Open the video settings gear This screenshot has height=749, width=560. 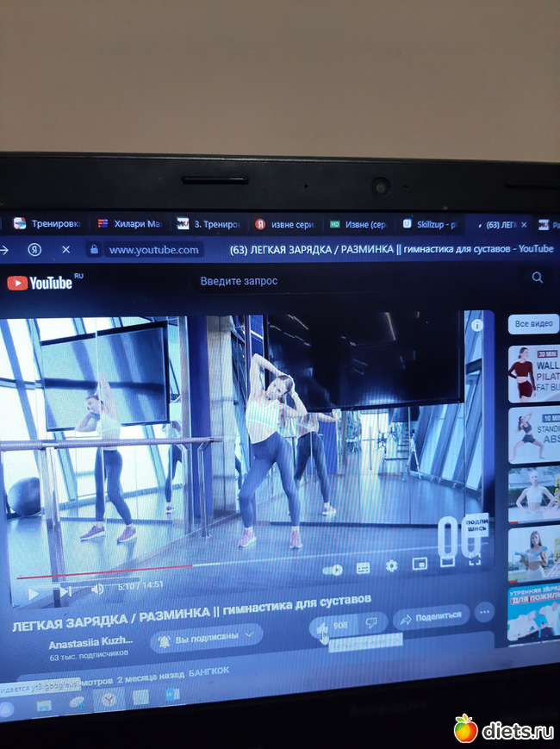pyautogui.click(x=391, y=566)
